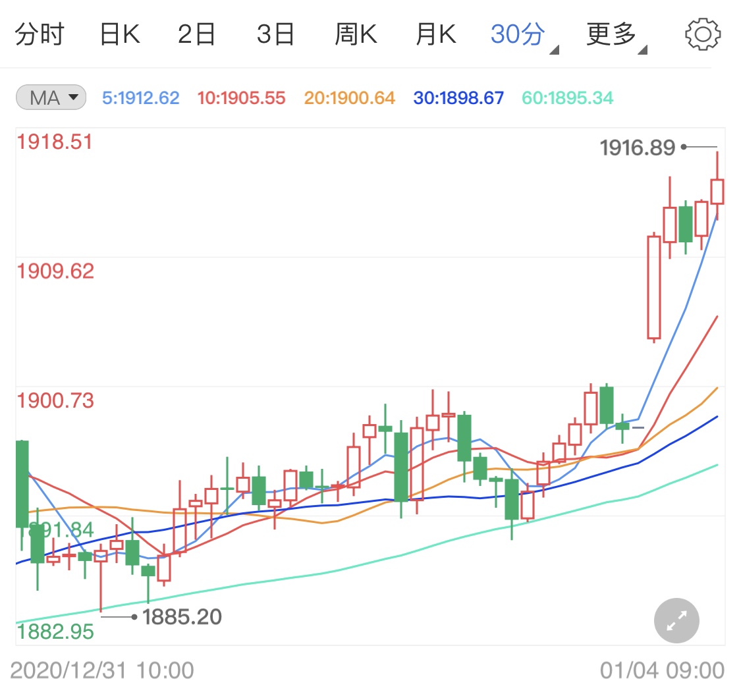Tap the 1916.89 high price marker

coord(638,148)
